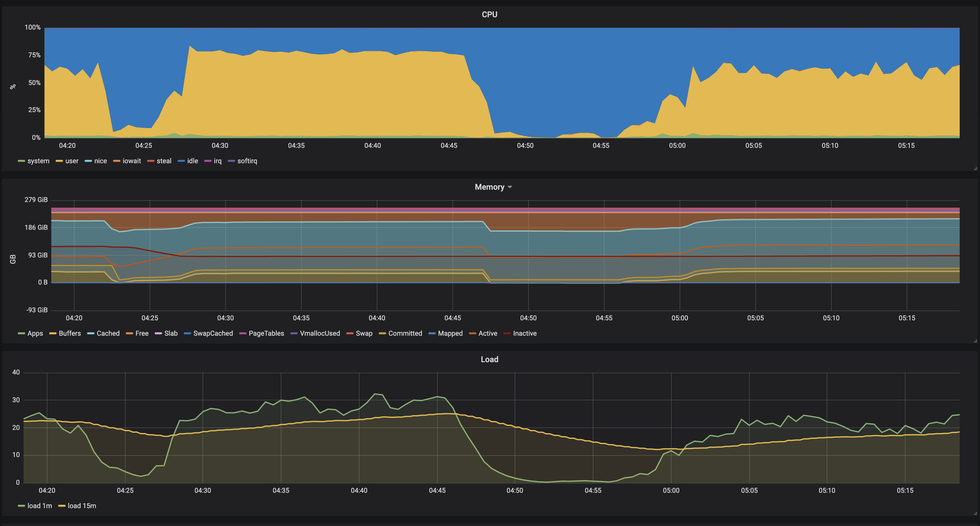Click 'load 15m' legend entry
The image size is (980, 526).
coord(82,506)
